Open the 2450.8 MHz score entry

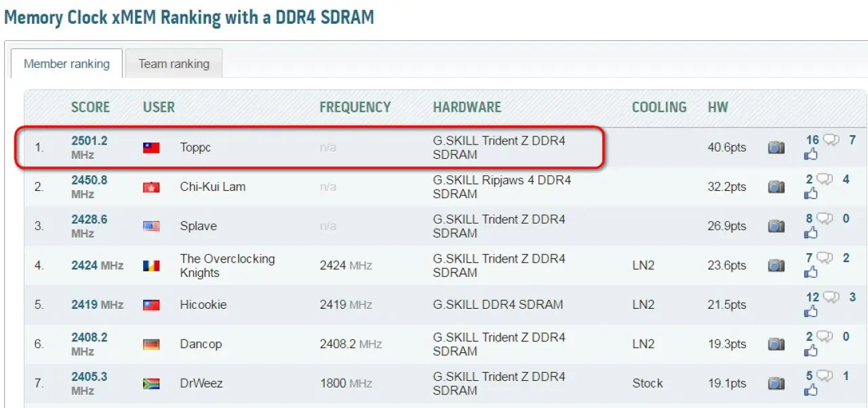[x=90, y=181]
